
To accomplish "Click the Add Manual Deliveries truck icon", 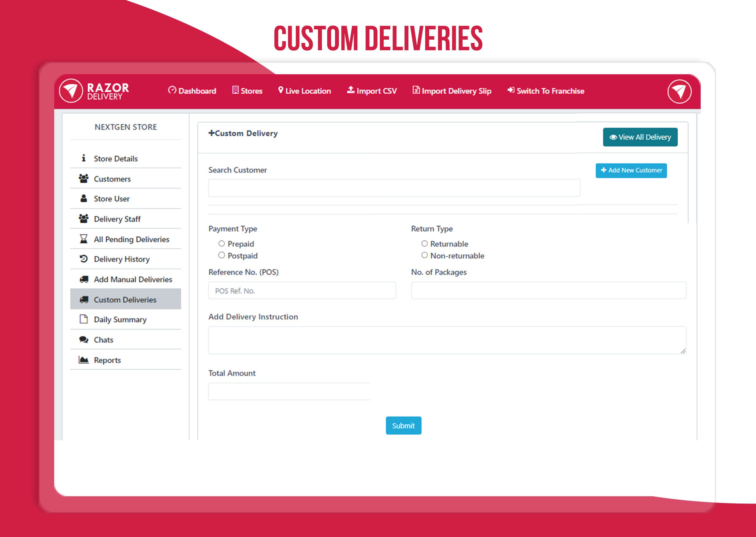I will pyautogui.click(x=84, y=280).
